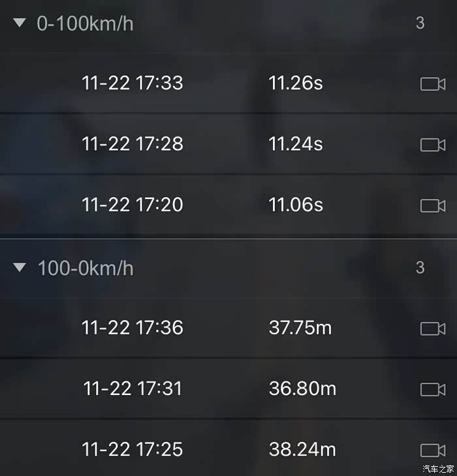
Task: Tap the 11-22 17:25 braking record
Action: [133, 450]
